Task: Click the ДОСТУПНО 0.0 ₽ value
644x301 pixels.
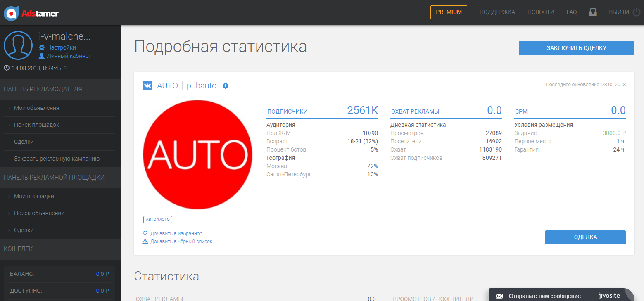Action: tap(102, 291)
